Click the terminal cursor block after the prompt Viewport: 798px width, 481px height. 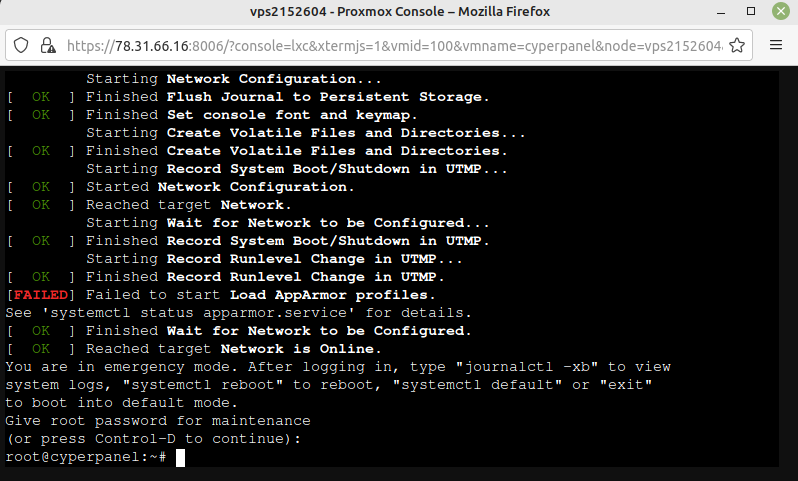pos(180,457)
